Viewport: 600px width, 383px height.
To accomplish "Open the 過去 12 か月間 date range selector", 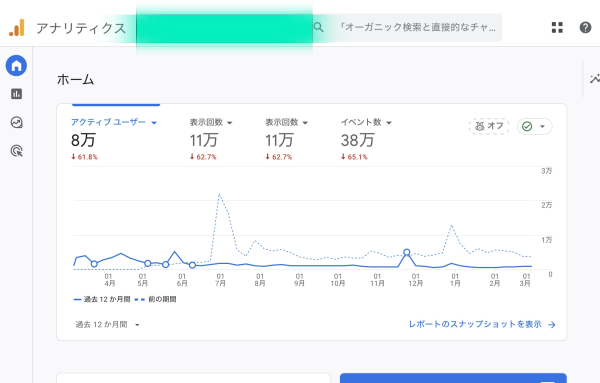I will pos(108,325).
